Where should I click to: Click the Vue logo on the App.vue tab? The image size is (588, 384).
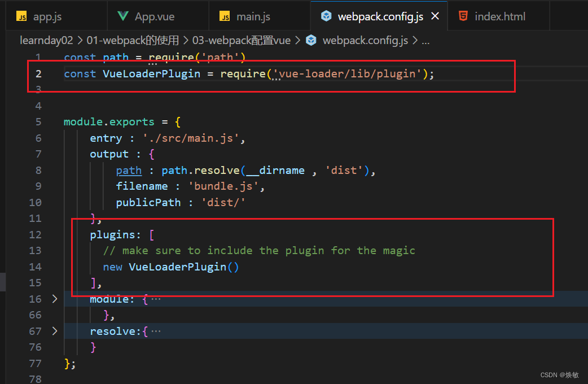coord(122,16)
